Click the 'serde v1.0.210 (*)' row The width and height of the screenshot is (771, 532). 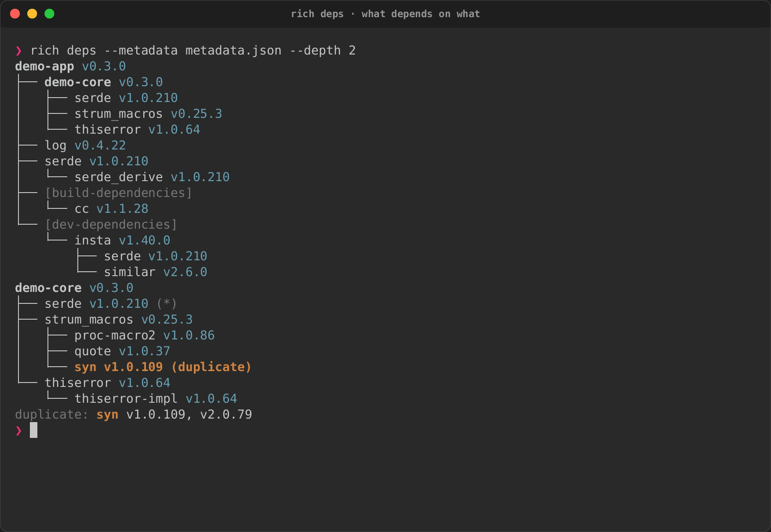(x=111, y=304)
